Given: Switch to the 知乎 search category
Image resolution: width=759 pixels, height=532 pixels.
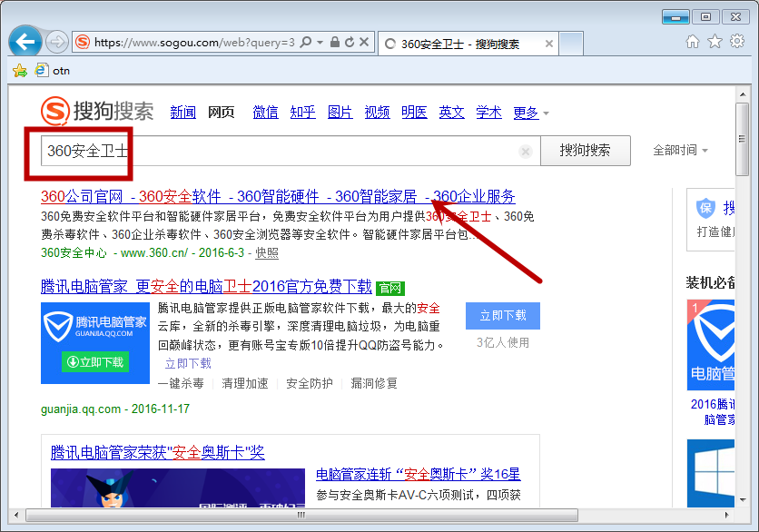Looking at the screenshot, I should (302, 113).
